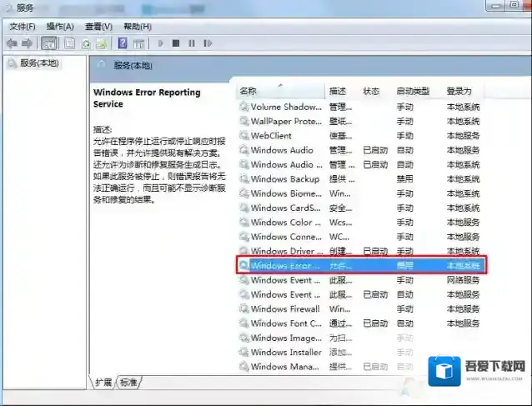
Task: Sort by the 状态 column header
Action: [371, 91]
